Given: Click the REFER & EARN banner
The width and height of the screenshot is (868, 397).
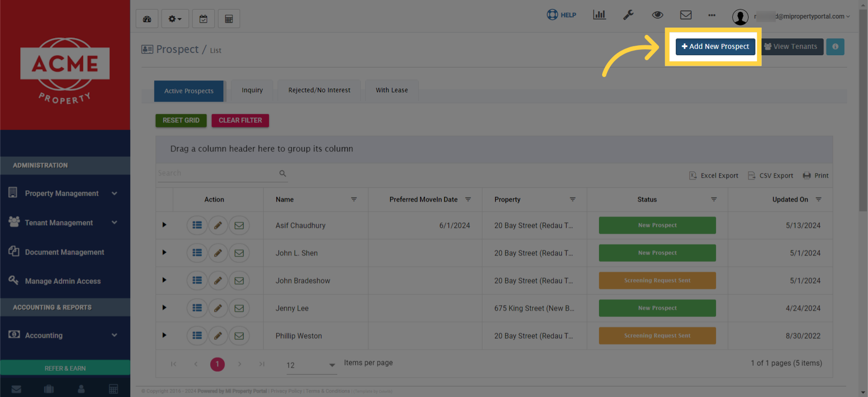Looking at the screenshot, I should pos(65,368).
